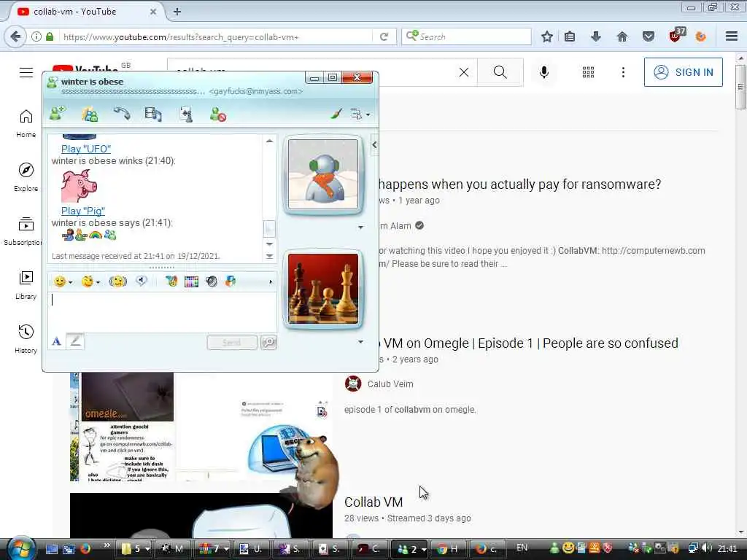
Task: Click the Firefox Search box
Action: [x=466, y=36]
